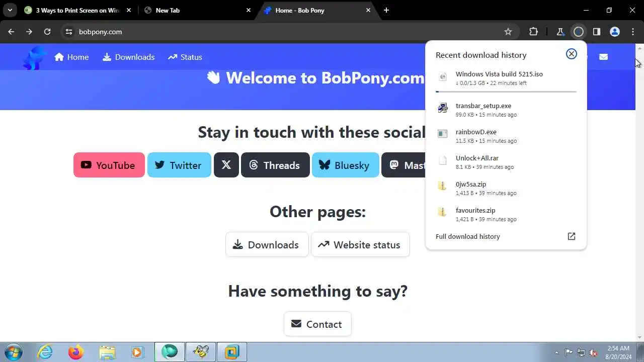Click Full download history link text

pos(468,236)
